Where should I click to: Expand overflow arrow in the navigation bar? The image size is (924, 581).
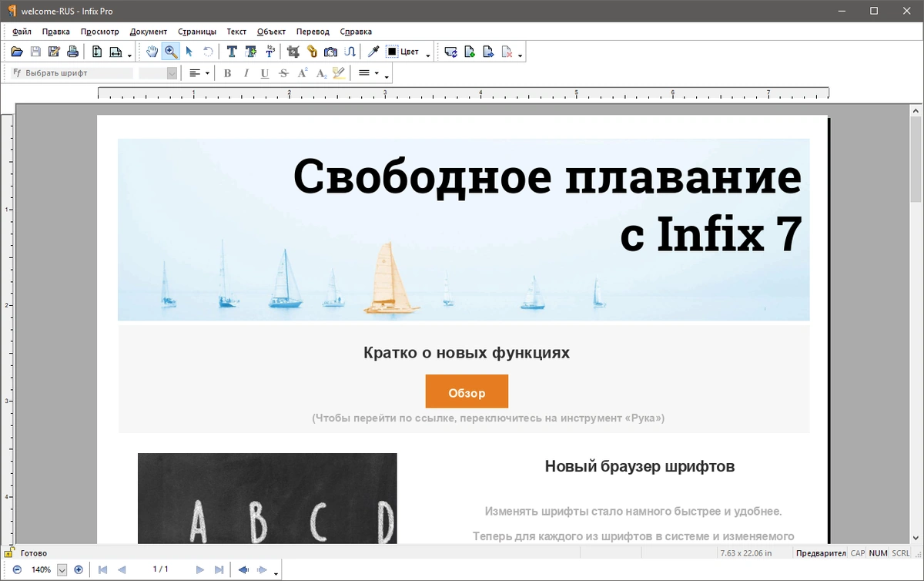click(276, 573)
